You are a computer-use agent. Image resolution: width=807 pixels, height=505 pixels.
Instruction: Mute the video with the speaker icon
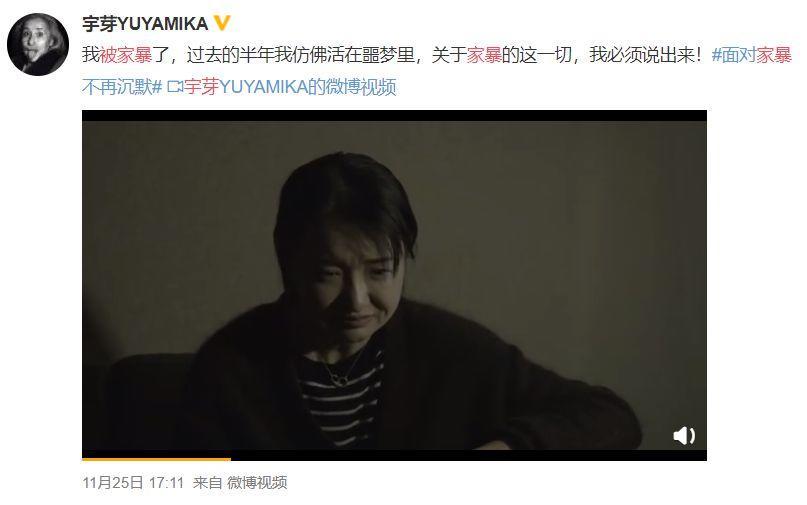tap(684, 436)
